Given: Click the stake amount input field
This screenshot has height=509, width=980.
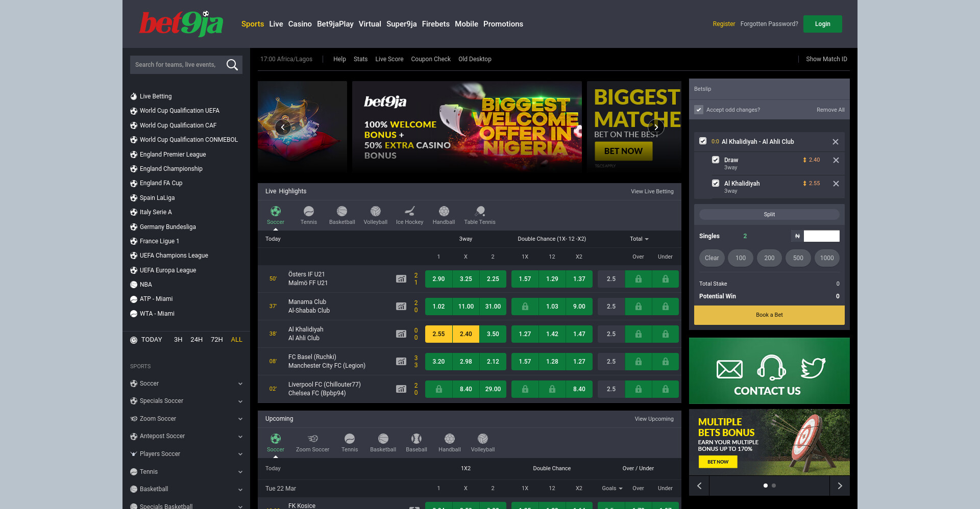Looking at the screenshot, I should (x=822, y=236).
